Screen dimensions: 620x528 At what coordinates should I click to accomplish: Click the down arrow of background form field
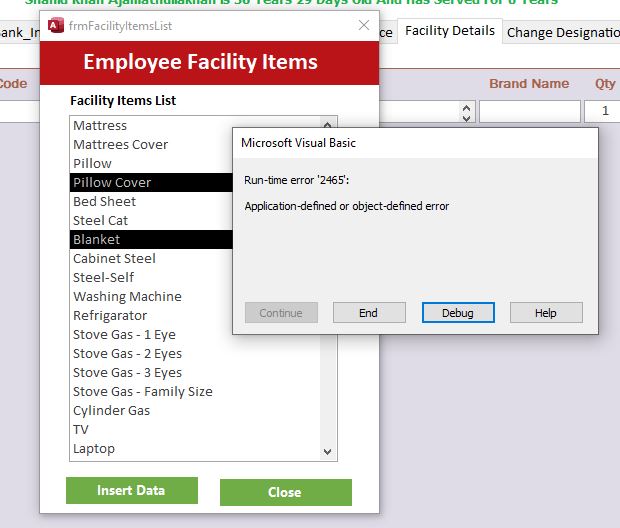(467, 118)
